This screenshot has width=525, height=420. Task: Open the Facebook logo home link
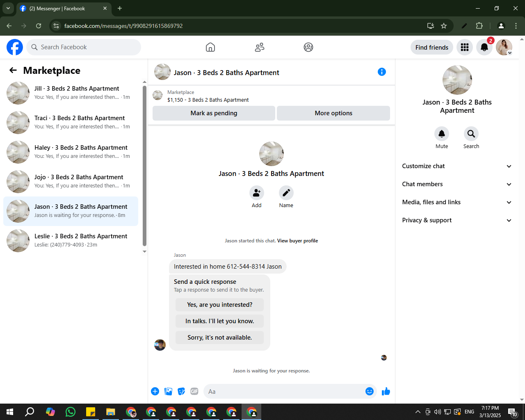point(15,47)
